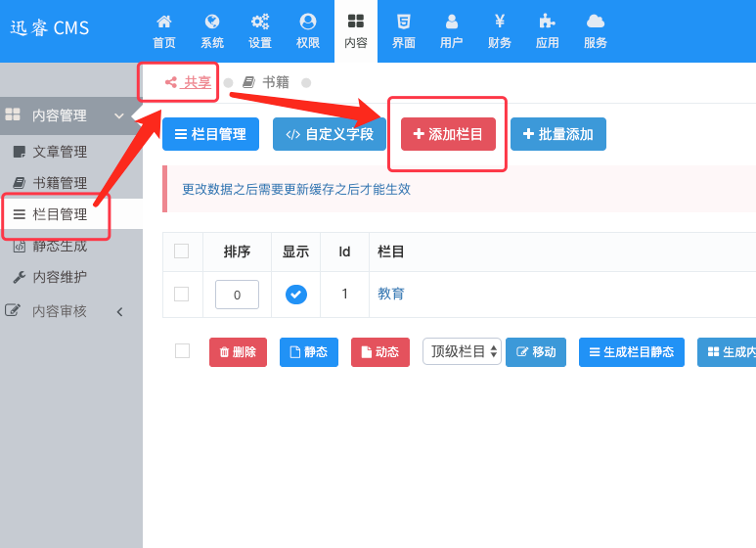This screenshot has height=548, width=756.
Task: Click the 生成栏目静态 button
Action: coord(632,352)
